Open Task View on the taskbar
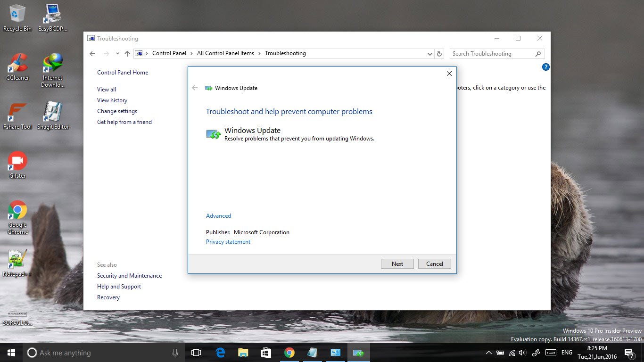644x362 pixels. point(196,353)
